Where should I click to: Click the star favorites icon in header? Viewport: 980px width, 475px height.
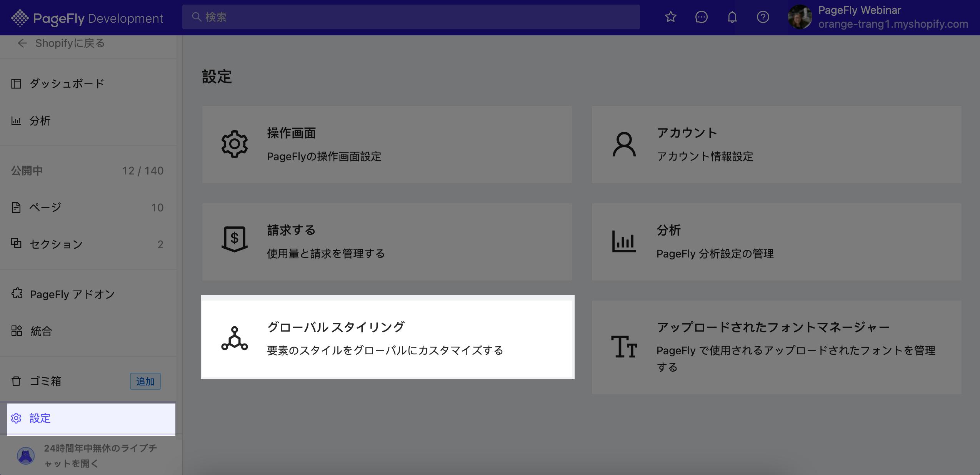(670, 17)
